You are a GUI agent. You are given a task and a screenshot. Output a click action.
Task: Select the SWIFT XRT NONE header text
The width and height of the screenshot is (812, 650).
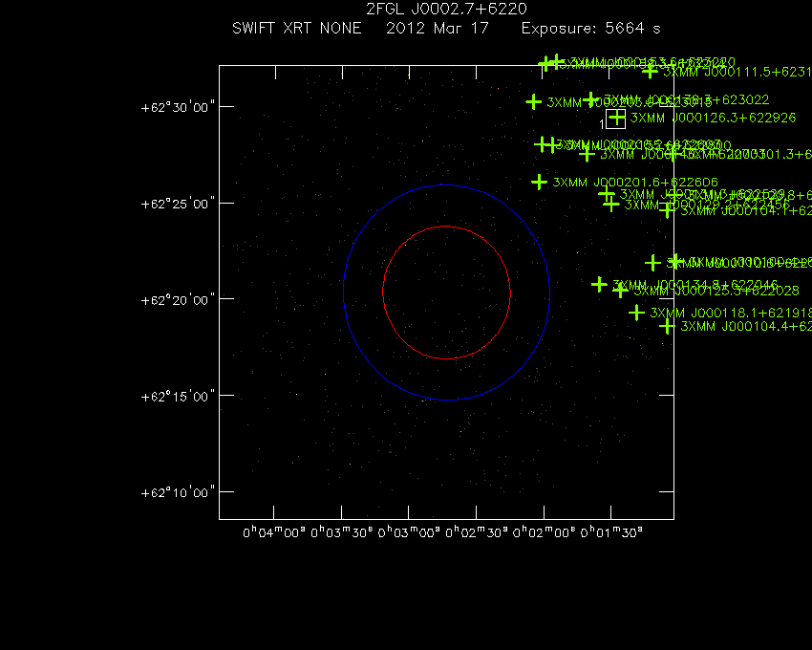(x=297, y=28)
